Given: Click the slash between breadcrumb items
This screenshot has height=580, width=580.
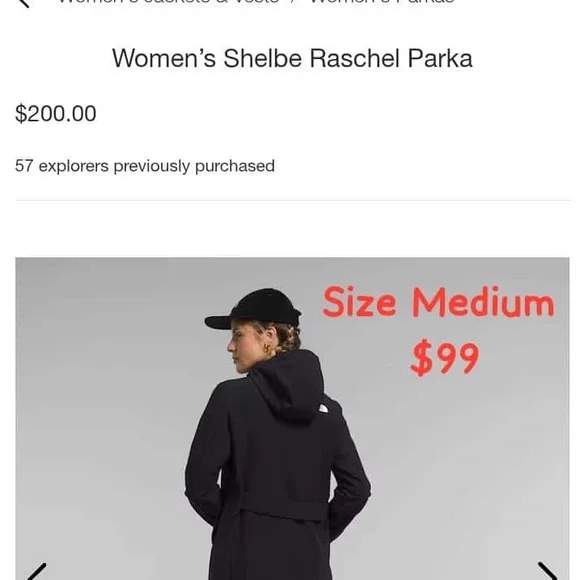Looking at the screenshot, I should [x=294, y=1].
